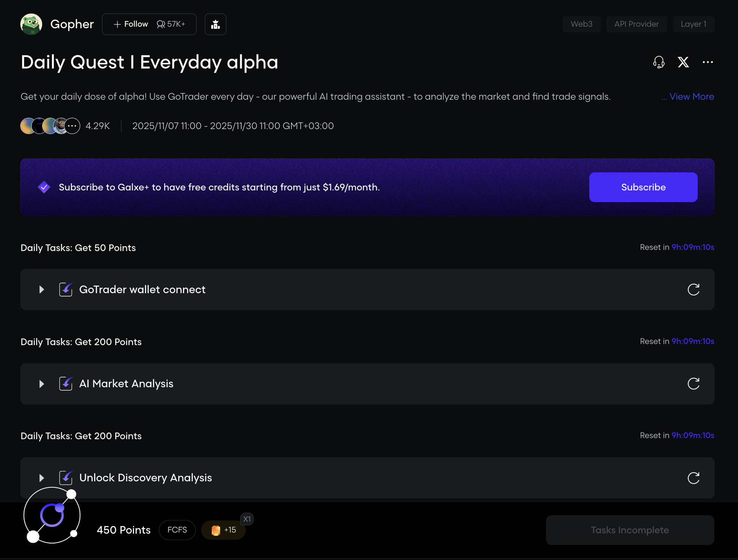Viewport: 738px width, 560px height.
Task: Select the Web3 tag
Action: [x=581, y=24]
